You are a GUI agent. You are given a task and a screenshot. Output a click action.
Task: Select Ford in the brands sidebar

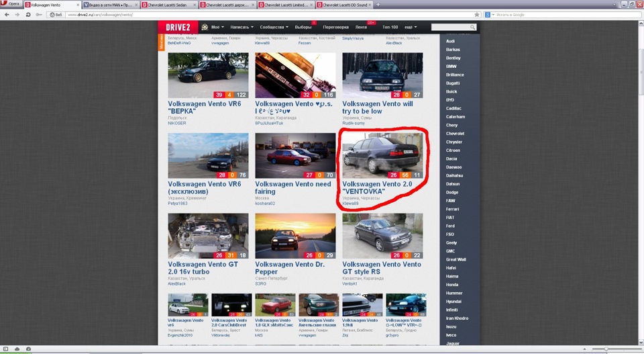[x=450, y=226]
